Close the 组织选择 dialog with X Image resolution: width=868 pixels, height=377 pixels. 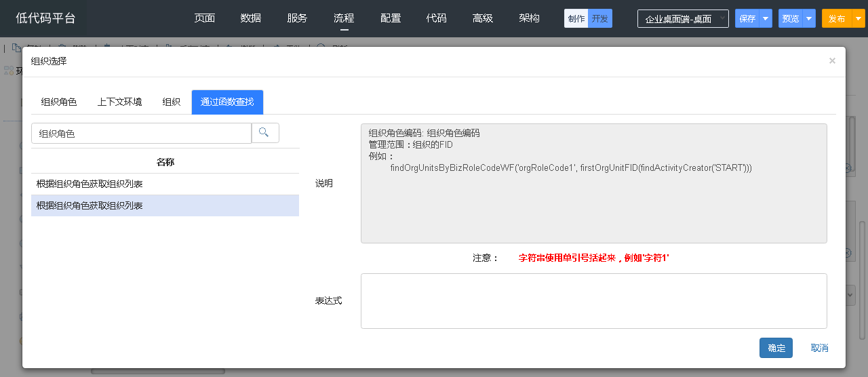pos(832,61)
